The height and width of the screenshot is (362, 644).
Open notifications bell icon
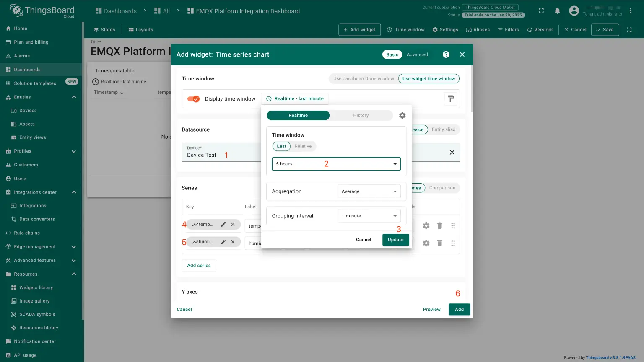coord(557,11)
